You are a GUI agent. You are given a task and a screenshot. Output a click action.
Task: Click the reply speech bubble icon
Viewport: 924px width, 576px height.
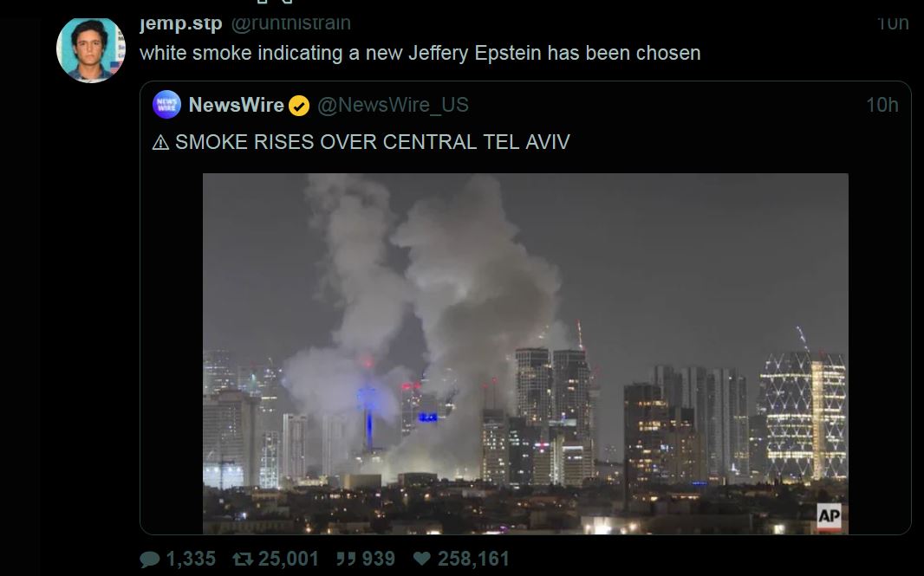(150, 559)
